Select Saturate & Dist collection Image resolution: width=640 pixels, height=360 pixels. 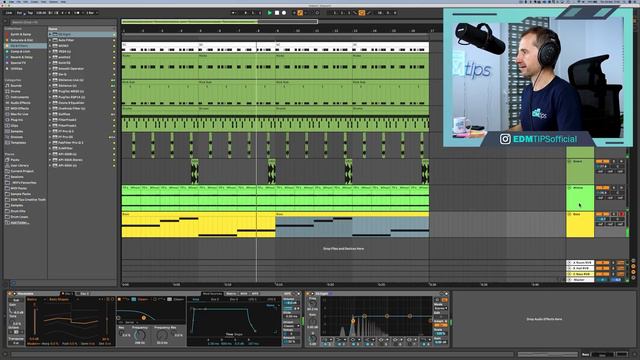pyautogui.click(x=22, y=40)
